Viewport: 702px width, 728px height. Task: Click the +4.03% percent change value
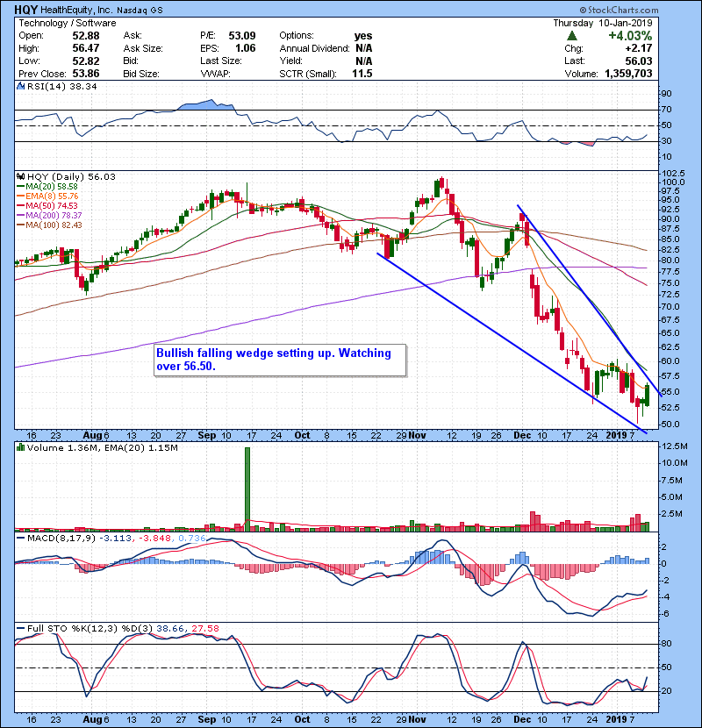tap(630, 36)
